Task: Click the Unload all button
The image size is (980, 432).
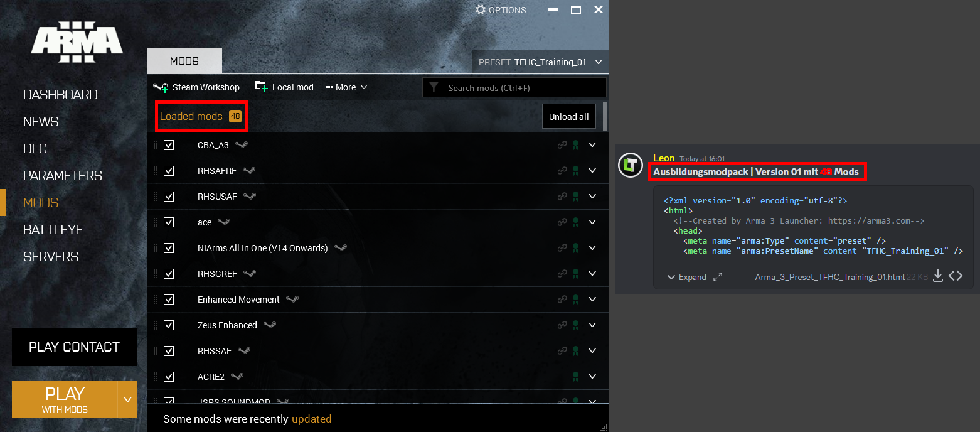Action: (568, 117)
